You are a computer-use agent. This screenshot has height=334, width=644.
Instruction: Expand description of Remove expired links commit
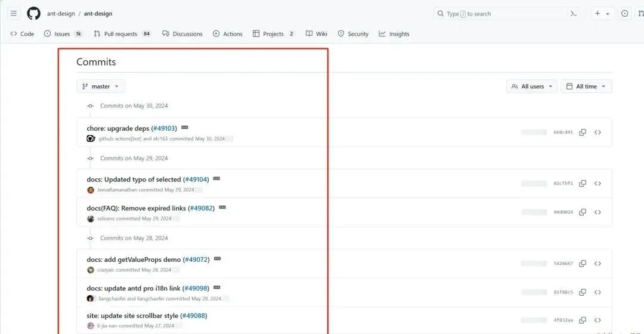coord(222,208)
